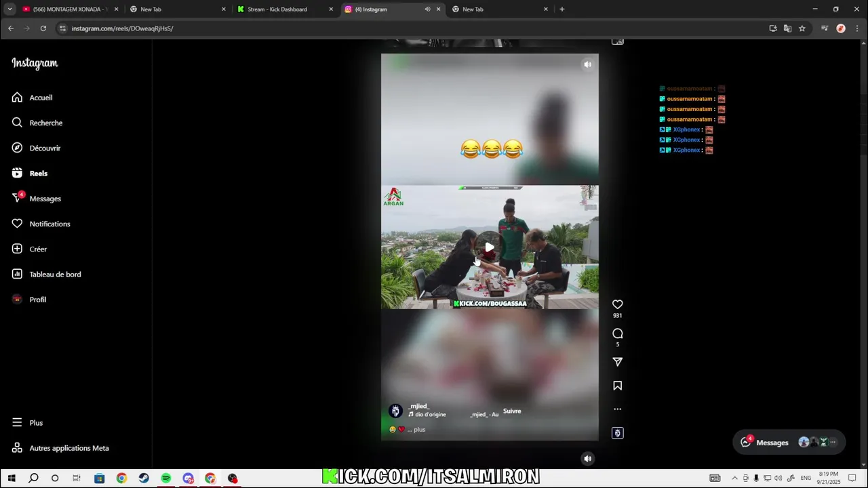Mute the Instagram tab audio icon
Viewport: 868px width, 488px height.
(x=427, y=9)
